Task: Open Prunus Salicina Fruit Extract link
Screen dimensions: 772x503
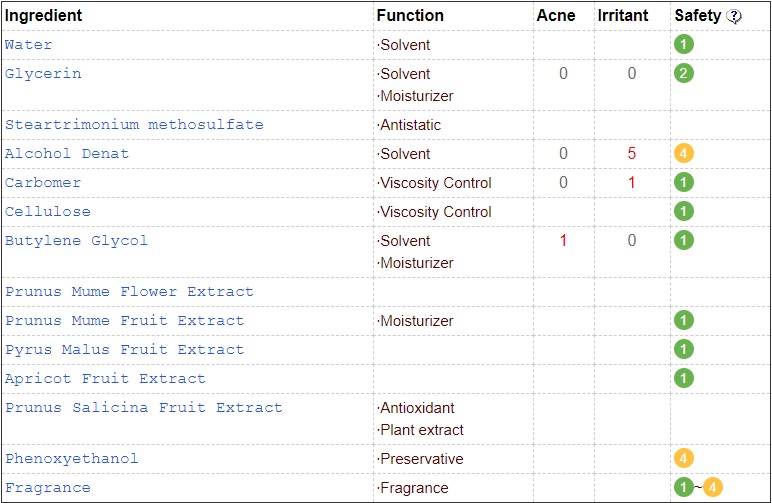Action: click(144, 407)
